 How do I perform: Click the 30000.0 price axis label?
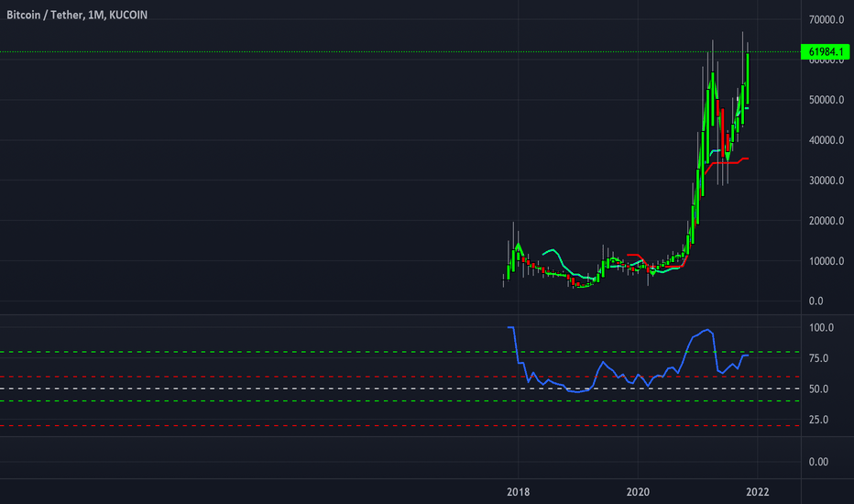(827, 181)
